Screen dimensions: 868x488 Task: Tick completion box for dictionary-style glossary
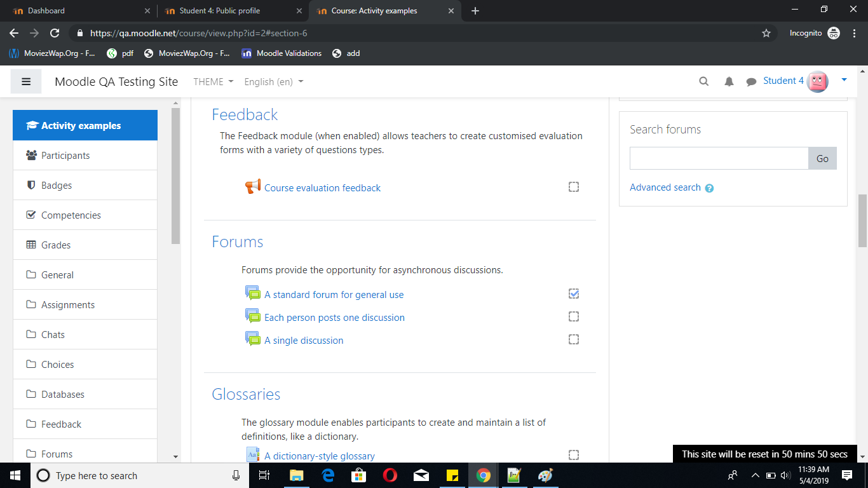pos(574,455)
